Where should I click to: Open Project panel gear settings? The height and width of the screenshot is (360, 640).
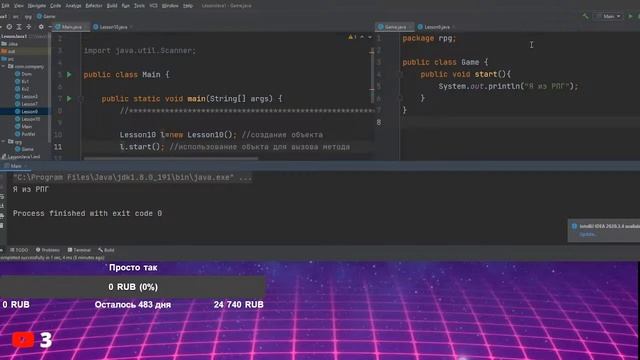pos(41,27)
